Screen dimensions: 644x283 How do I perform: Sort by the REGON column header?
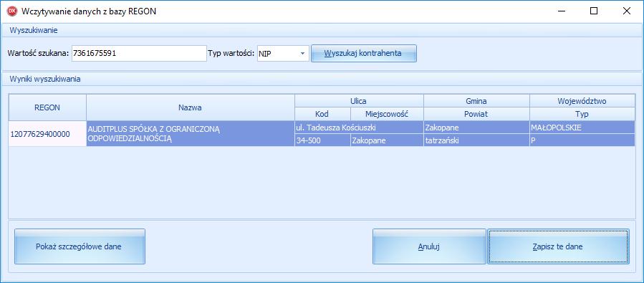click(47, 107)
